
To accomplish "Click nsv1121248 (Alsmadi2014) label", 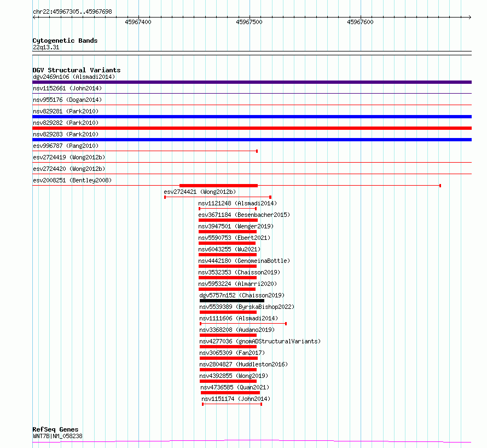I will (237, 203).
